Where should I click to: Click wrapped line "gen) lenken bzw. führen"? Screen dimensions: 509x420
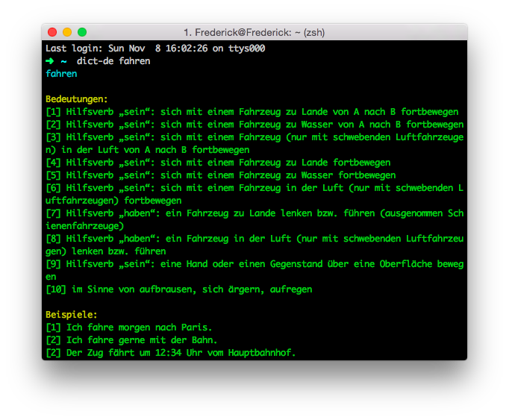(x=105, y=251)
